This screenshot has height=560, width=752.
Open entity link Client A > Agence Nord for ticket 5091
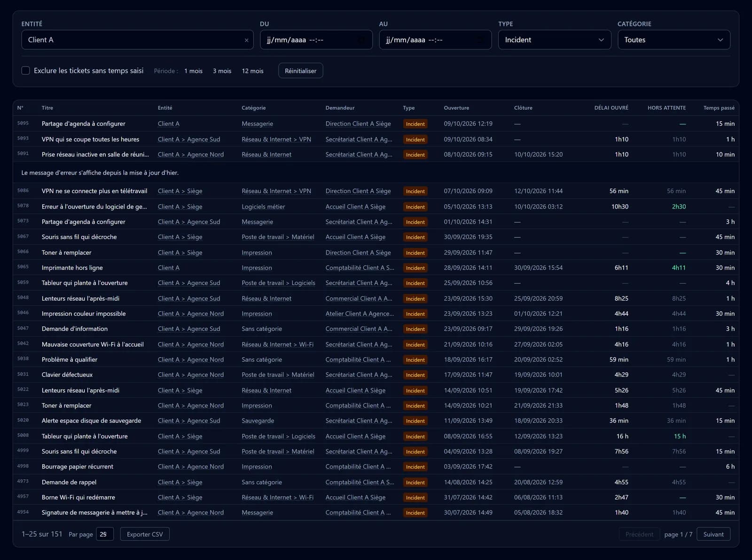pos(190,154)
